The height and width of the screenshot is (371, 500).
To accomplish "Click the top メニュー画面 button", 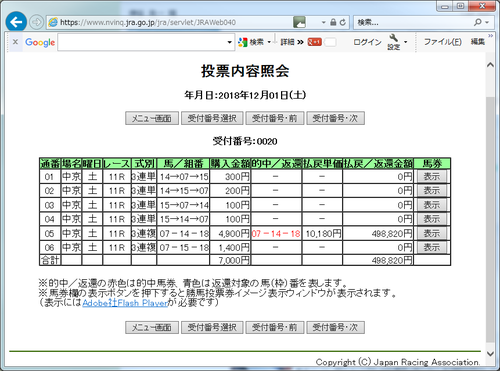I will point(152,118).
